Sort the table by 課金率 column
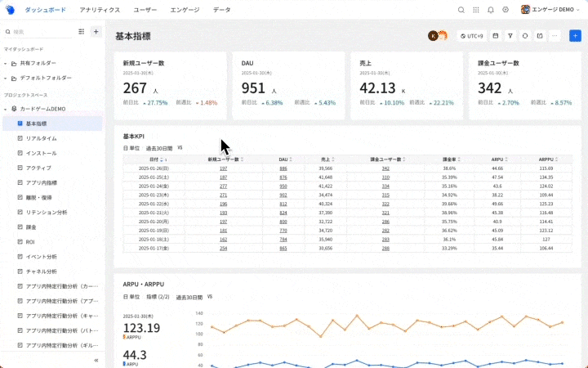Screen dimensions: 588x368 click(x=459, y=159)
